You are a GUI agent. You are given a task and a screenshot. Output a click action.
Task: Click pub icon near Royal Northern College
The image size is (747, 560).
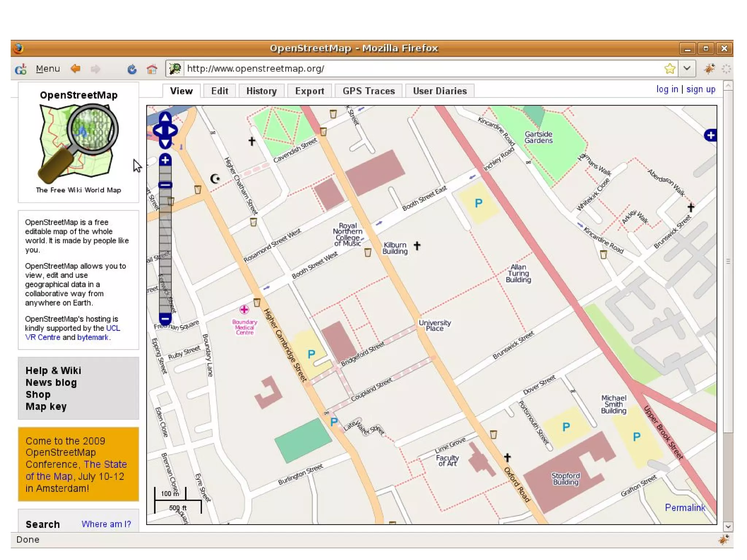click(368, 252)
